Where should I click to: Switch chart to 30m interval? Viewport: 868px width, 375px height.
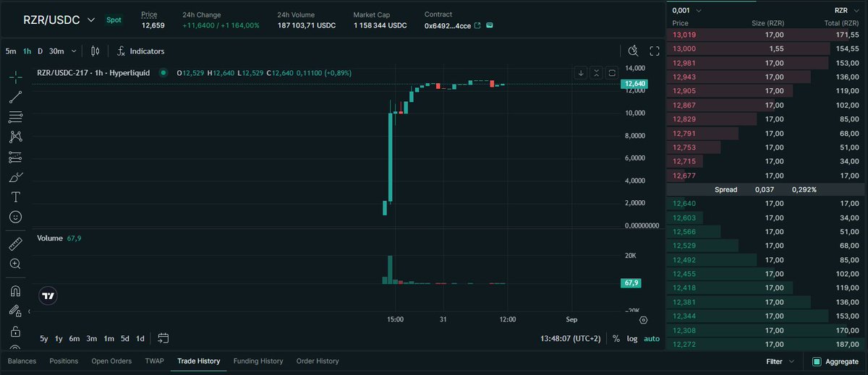click(x=56, y=51)
